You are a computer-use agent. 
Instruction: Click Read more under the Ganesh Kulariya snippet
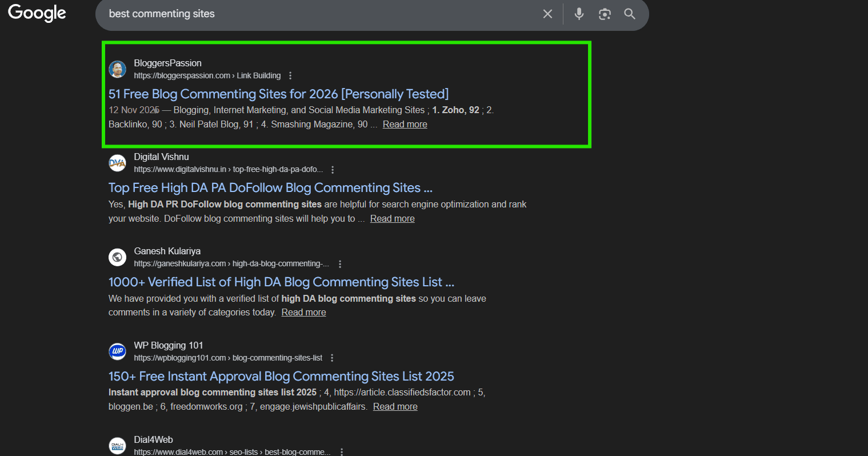(303, 312)
